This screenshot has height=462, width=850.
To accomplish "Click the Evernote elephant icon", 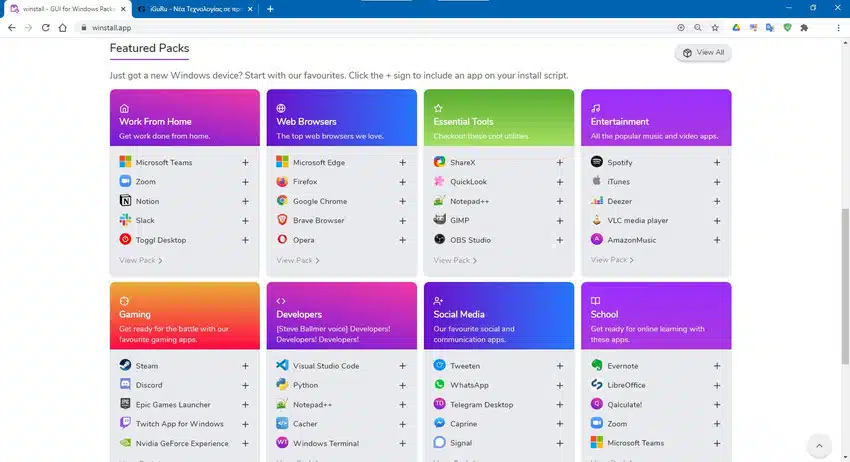I will coord(596,365).
